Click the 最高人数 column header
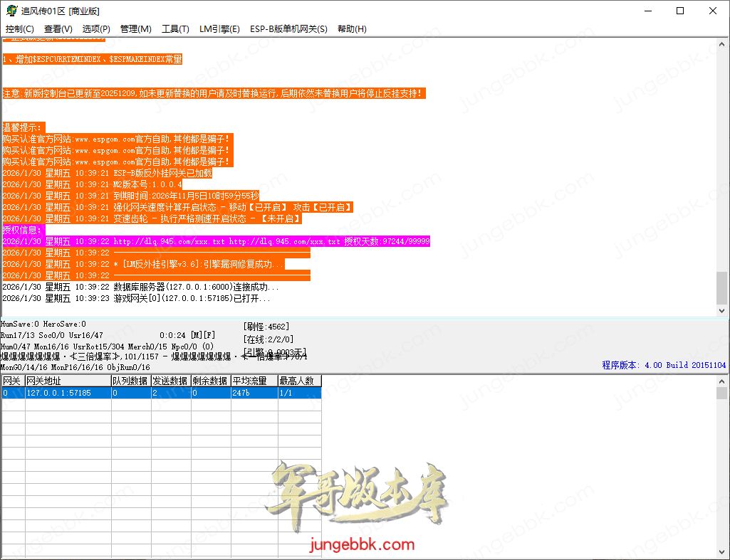Screen dimensions: 730x560 click(299, 381)
